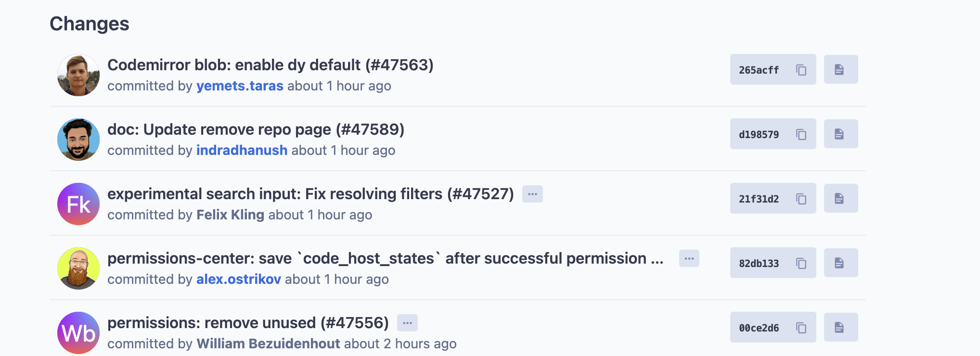Open alex.ostrikov's profile
This screenshot has width=980, height=356.
239,279
